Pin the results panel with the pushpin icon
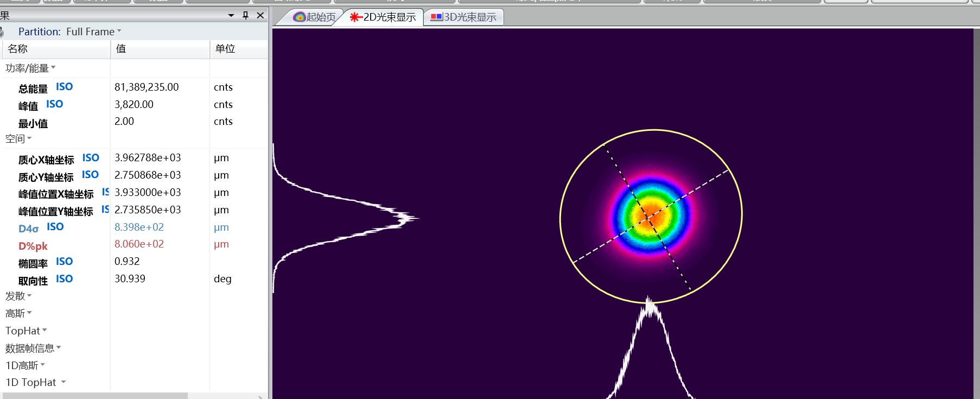980x399 pixels. coord(245,15)
